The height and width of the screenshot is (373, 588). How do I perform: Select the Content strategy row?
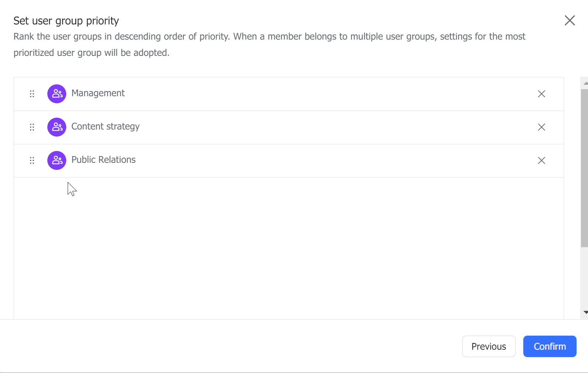coord(259,127)
